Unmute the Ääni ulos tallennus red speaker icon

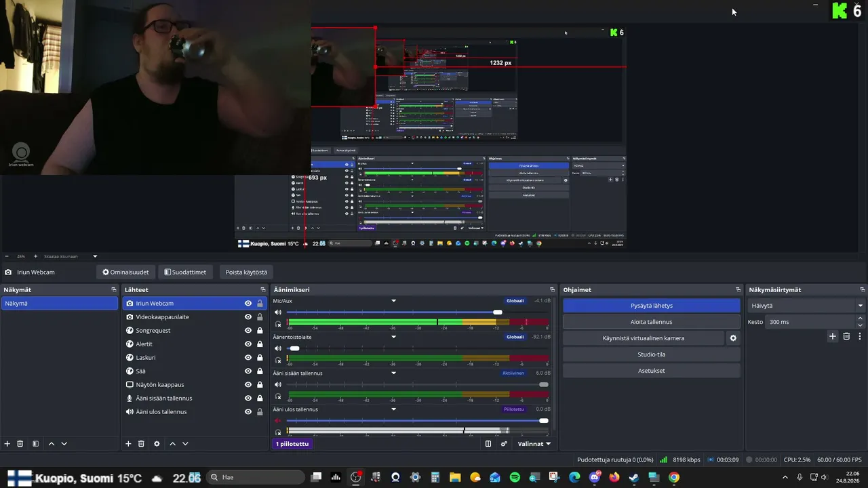pos(277,421)
